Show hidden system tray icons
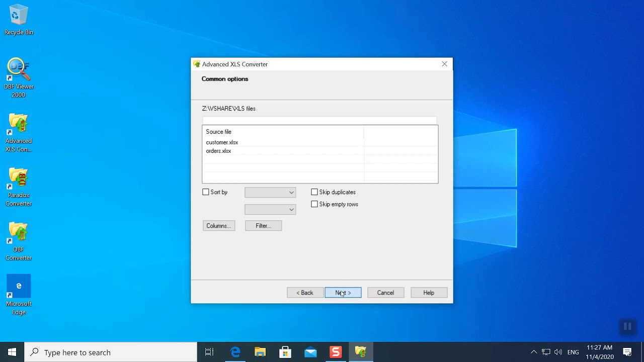This screenshot has height=362, width=644. tap(534, 352)
